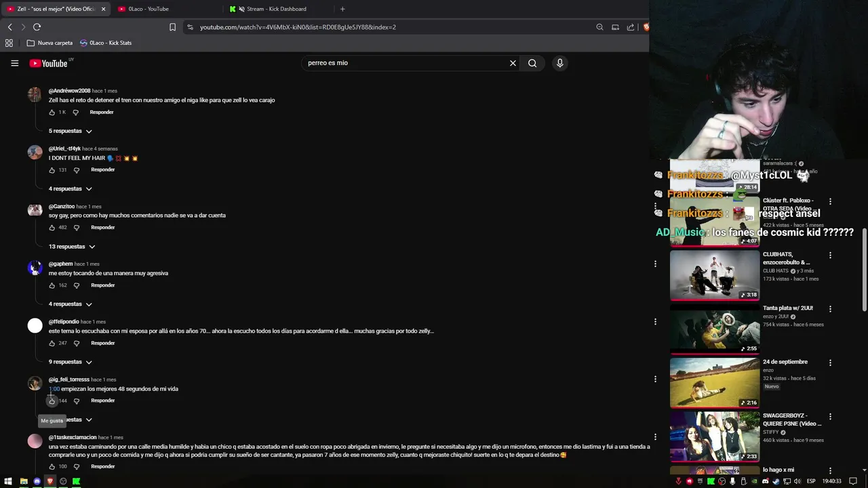Open action menu for @ig_feli_torresss comment
Screen dimensions: 868x488
coord(655,379)
